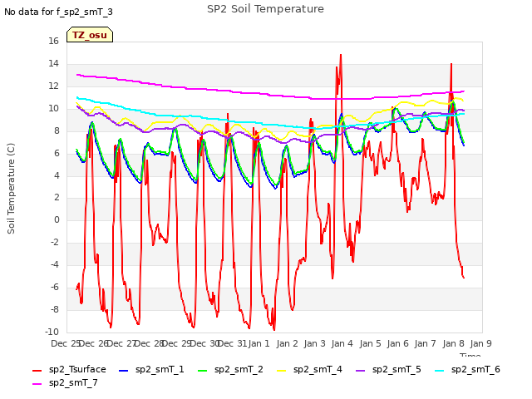Click the Jan 1 x-axis tick label
The image size is (532, 399).
(x=259, y=343)
